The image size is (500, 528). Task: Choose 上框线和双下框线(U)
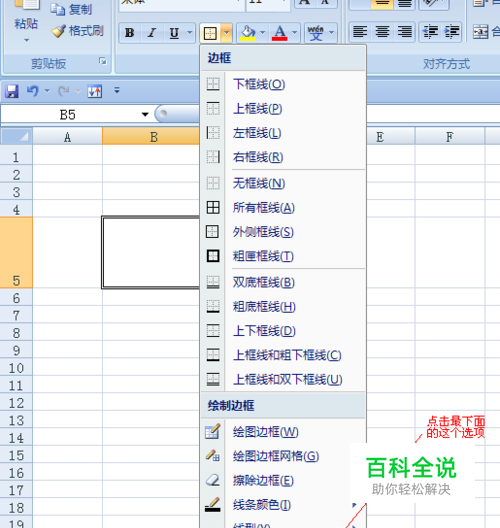pyautogui.click(x=283, y=379)
